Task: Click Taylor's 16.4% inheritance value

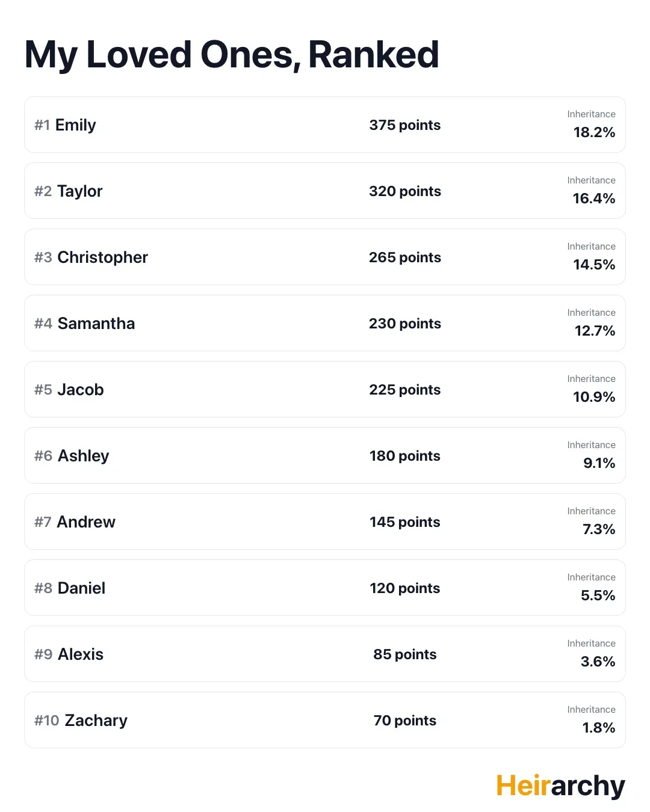Action: click(593, 198)
